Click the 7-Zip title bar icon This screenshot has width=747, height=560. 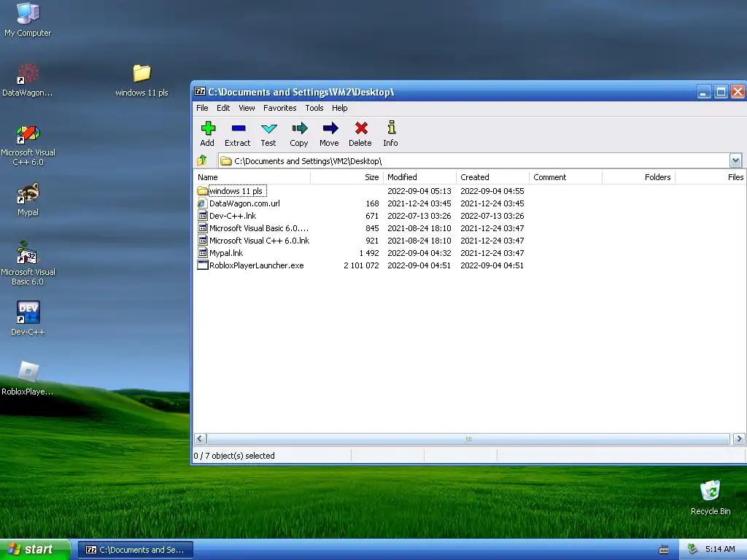click(x=200, y=91)
